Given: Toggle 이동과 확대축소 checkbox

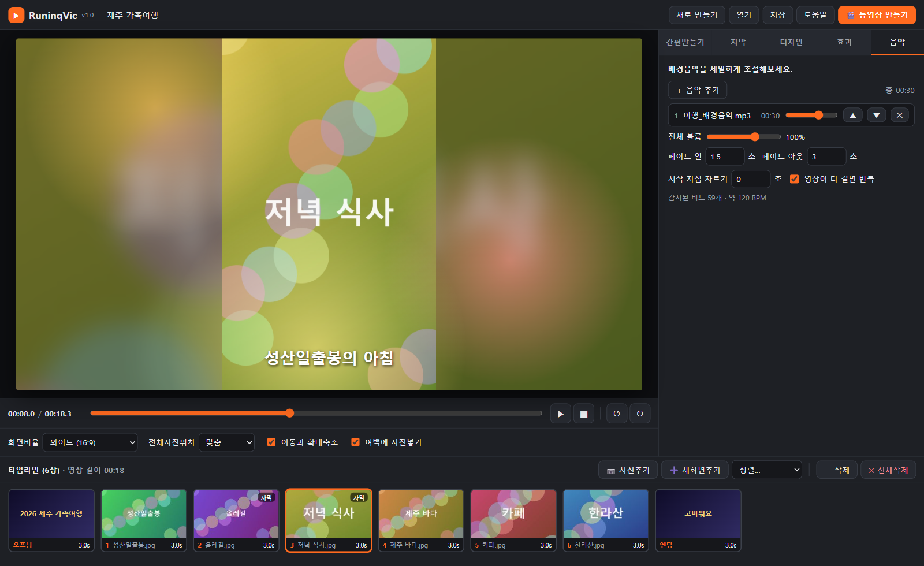Looking at the screenshot, I should coord(271,442).
